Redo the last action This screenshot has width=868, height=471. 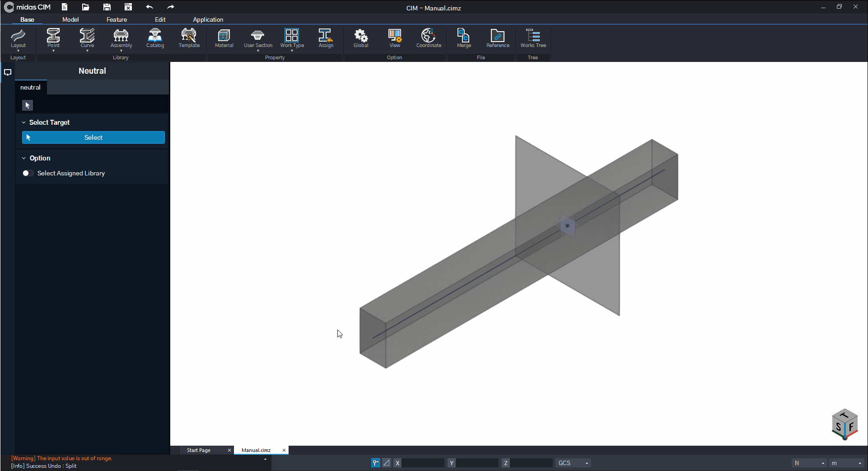pos(170,7)
